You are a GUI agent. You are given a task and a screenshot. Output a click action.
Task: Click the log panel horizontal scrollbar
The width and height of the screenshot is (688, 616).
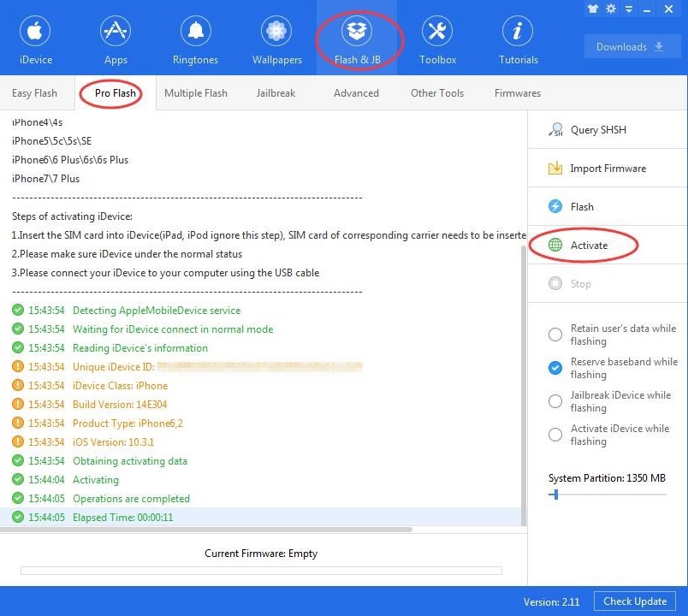[x=205, y=530]
